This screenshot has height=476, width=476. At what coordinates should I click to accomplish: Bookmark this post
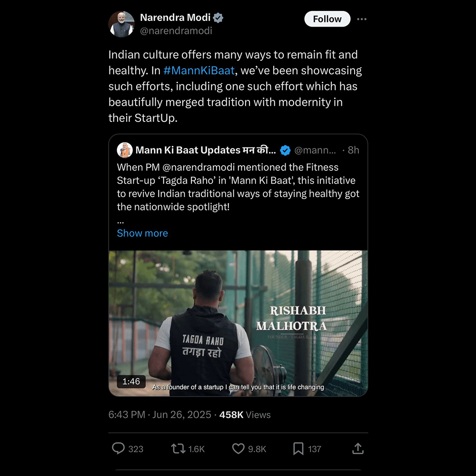click(298, 448)
